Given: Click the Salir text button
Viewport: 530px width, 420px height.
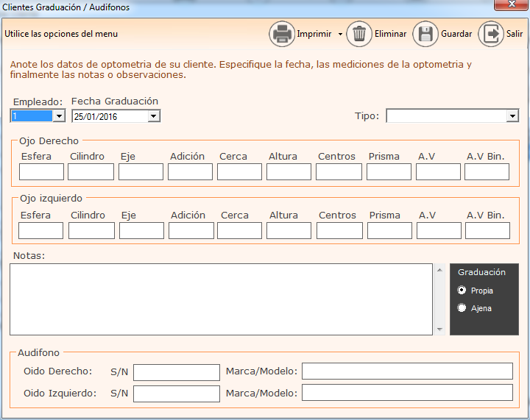Looking at the screenshot, I should (515, 34).
